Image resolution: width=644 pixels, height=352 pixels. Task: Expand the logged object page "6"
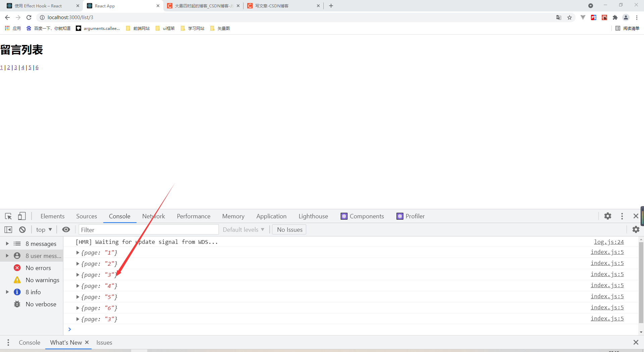click(78, 308)
